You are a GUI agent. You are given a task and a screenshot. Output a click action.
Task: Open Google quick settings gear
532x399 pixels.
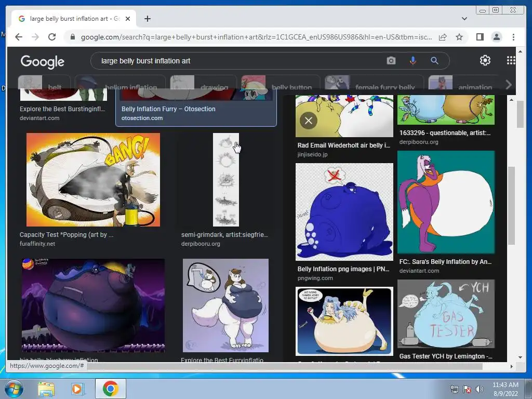pyautogui.click(x=485, y=60)
